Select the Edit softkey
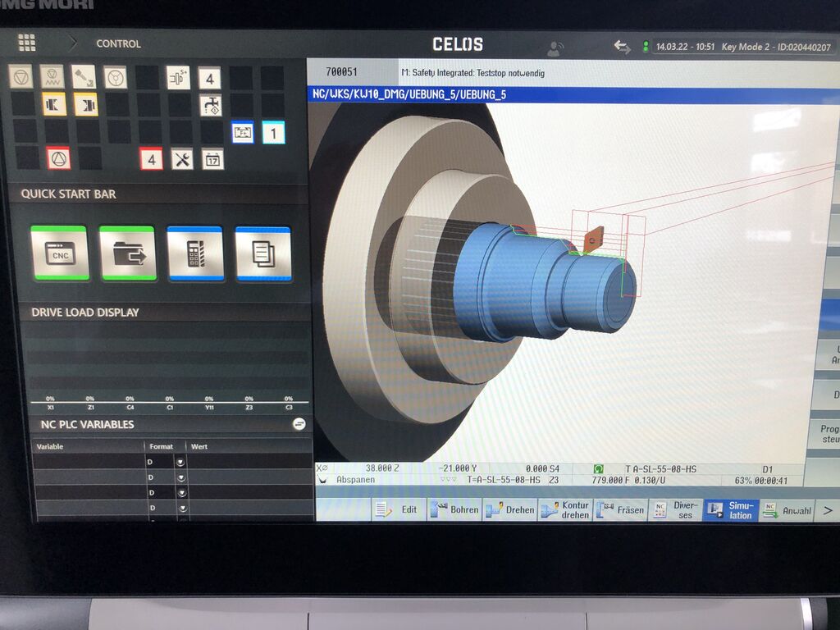 pos(399,509)
